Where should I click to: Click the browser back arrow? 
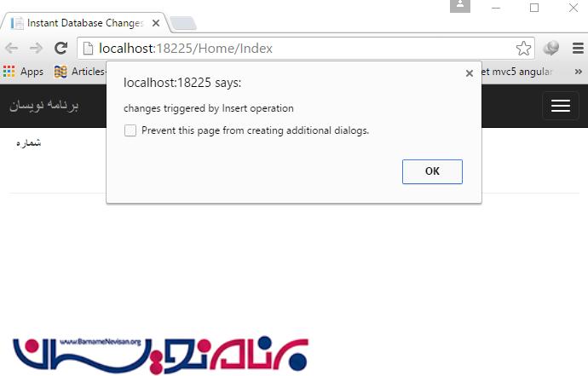[12, 48]
